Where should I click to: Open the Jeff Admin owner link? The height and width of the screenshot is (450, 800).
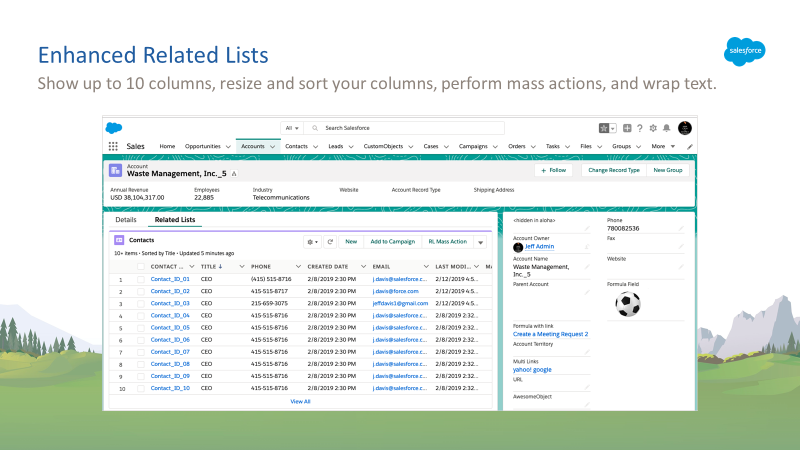[539, 246]
